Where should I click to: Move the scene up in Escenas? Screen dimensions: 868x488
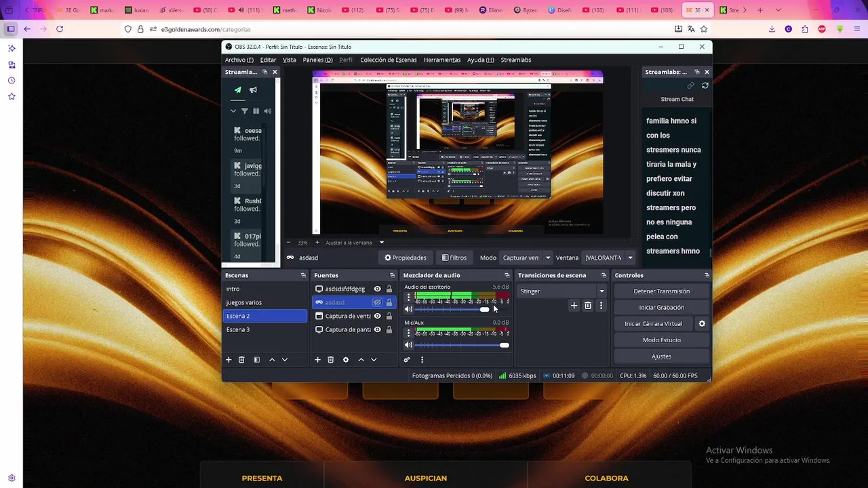pyautogui.click(x=272, y=360)
